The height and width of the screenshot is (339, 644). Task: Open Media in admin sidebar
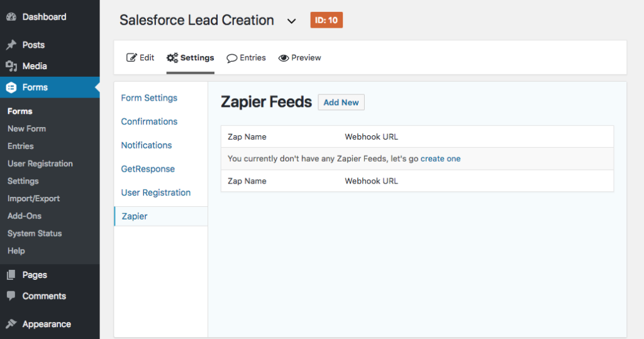click(35, 66)
